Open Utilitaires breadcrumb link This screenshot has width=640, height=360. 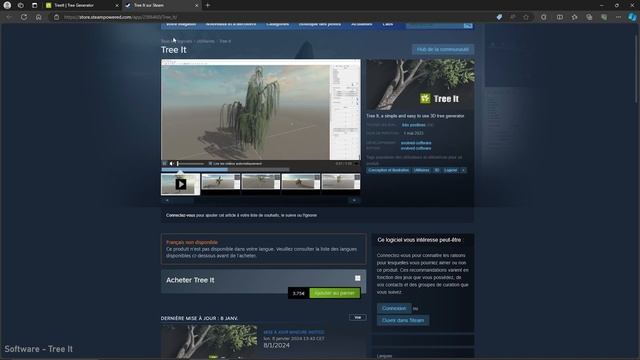click(205, 41)
